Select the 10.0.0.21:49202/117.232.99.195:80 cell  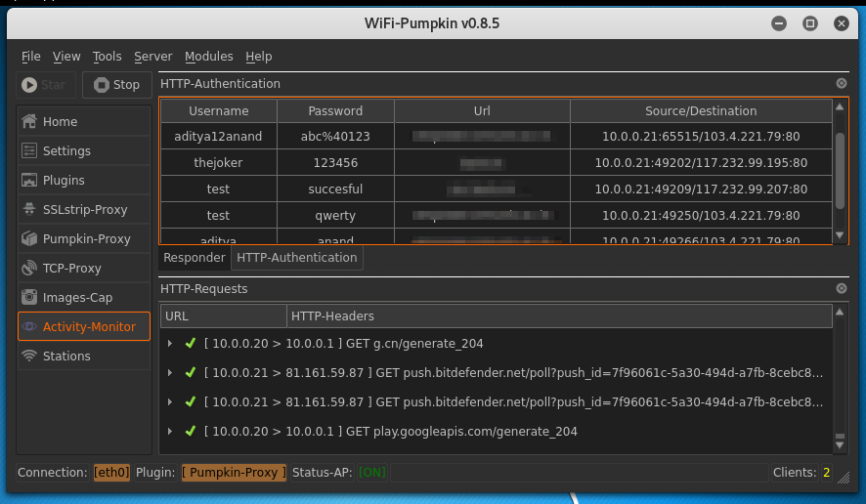tap(701, 163)
